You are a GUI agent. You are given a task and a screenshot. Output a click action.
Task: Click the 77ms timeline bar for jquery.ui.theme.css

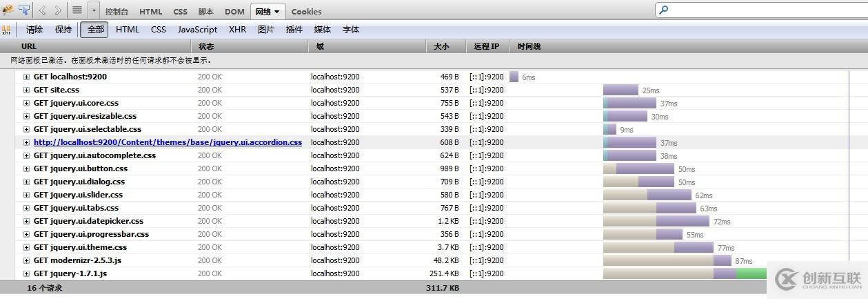pyautogui.click(x=658, y=247)
